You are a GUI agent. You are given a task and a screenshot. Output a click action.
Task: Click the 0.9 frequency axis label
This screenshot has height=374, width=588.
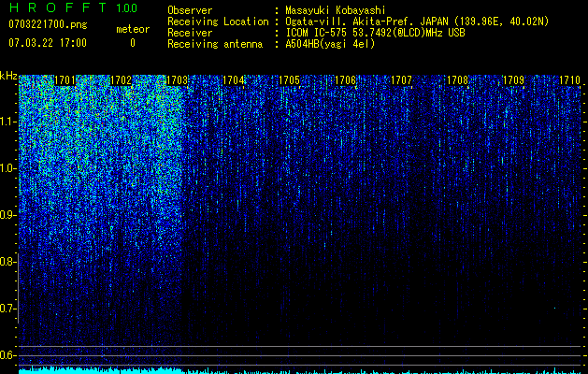tap(7, 215)
